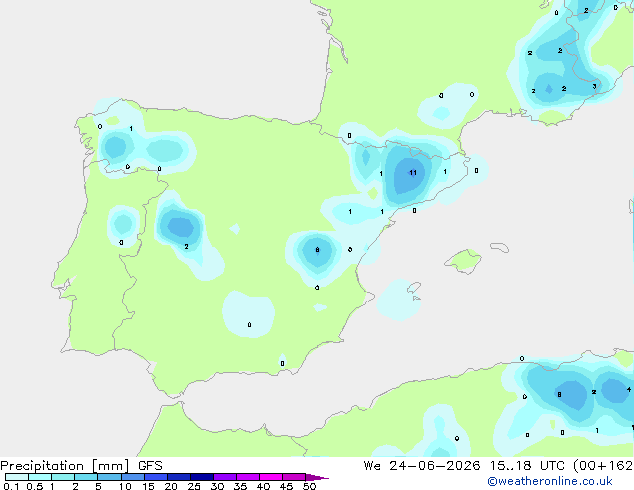Click the 2–5 mm legend color swatch
Image resolution: width=634 pixels, height=490 pixels.
(86, 477)
